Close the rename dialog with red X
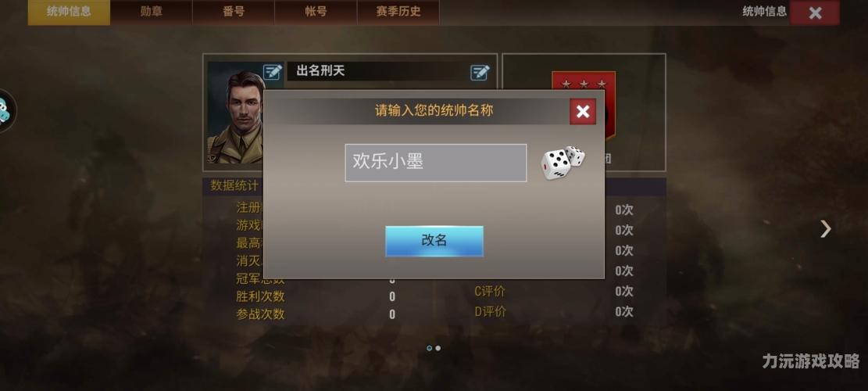The width and height of the screenshot is (868, 391). 583,111
